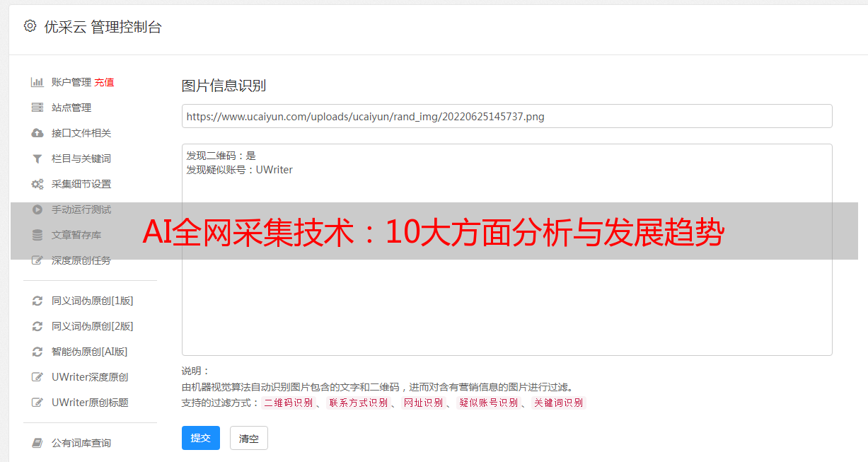This screenshot has height=462, width=868.
Task: Open 同义词伪原创[2版] in the sidebar
Action: pyautogui.click(x=93, y=326)
